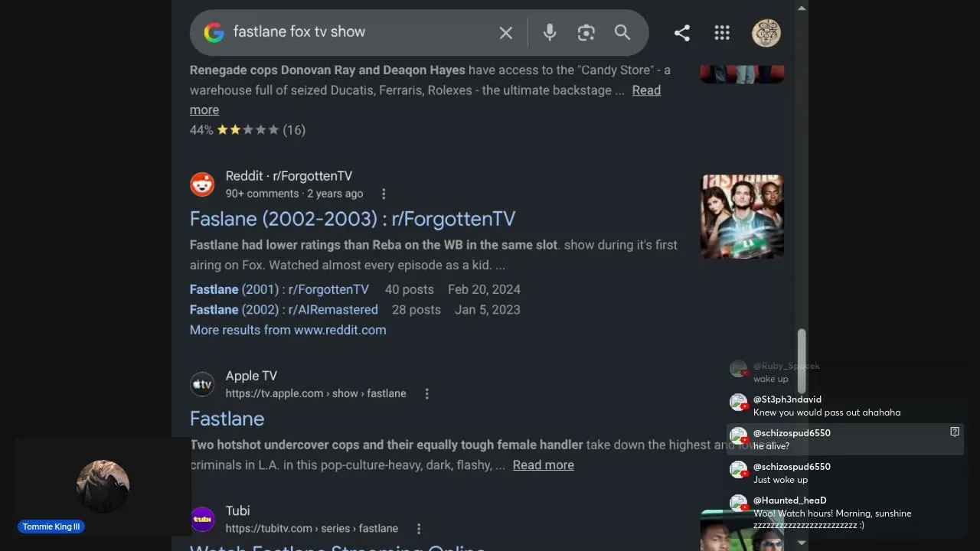Click the 44% star rating row
Viewport: 980px width, 551px height.
(x=248, y=130)
